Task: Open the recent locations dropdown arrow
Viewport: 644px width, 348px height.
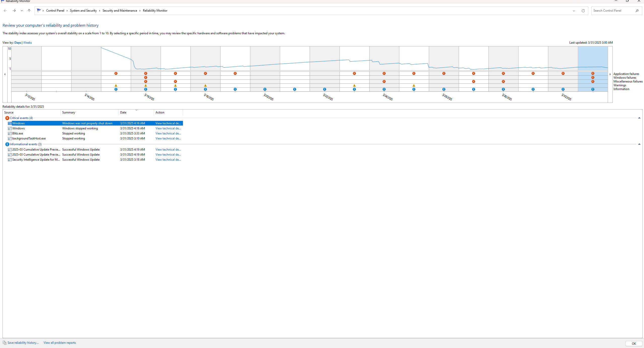Action: (22, 11)
